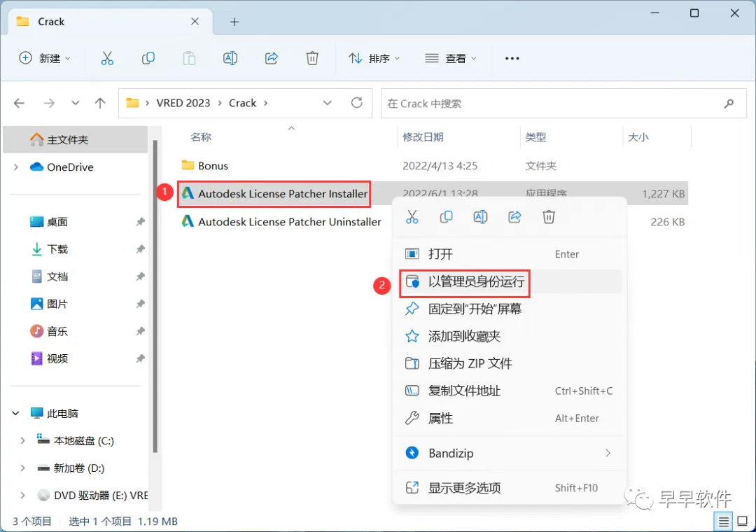Open the 查看 view dropdown

451,58
